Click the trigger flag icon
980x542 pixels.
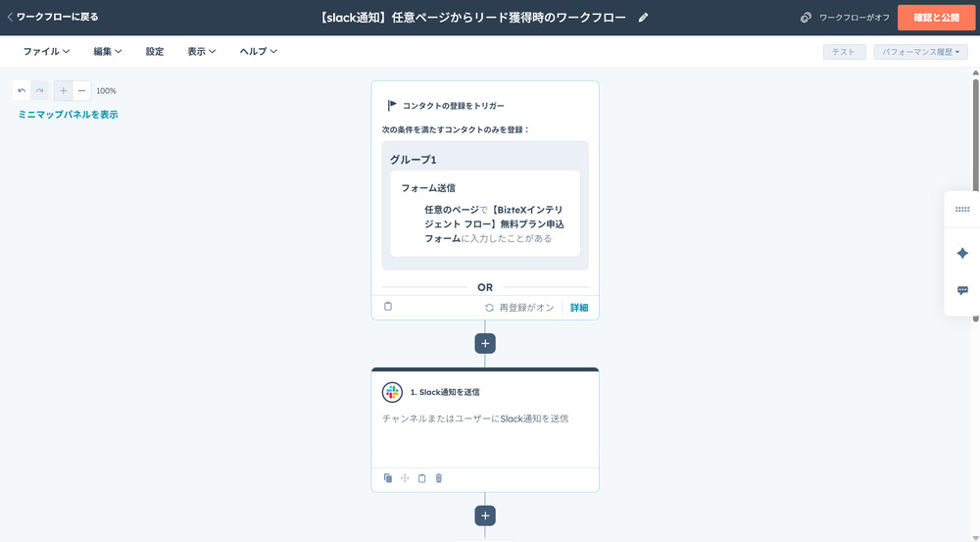coord(392,105)
